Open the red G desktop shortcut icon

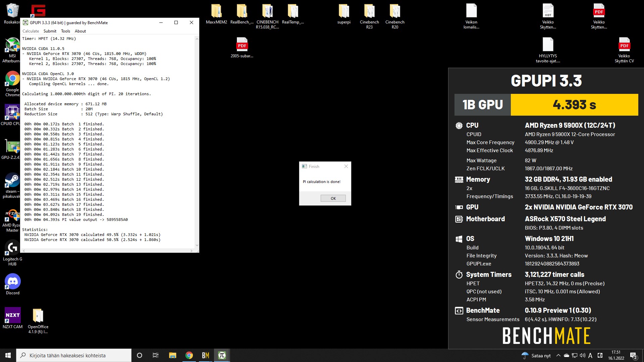[38, 10]
